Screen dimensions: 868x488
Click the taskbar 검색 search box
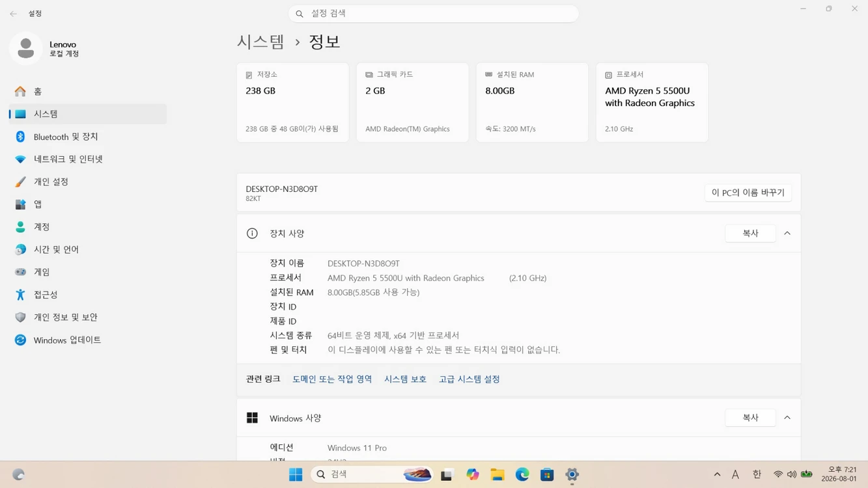pyautogui.click(x=372, y=474)
